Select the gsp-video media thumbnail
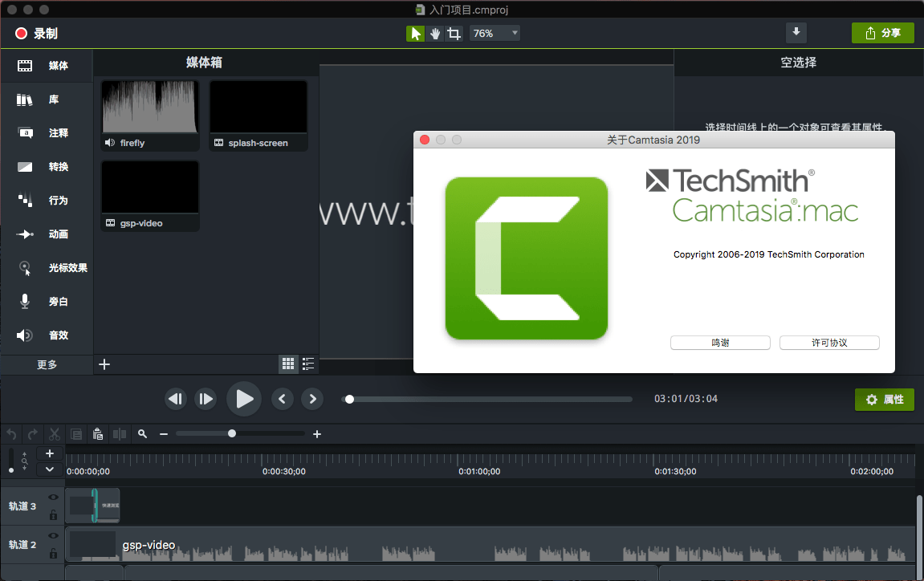924x581 pixels. pyautogui.click(x=149, y=196)
